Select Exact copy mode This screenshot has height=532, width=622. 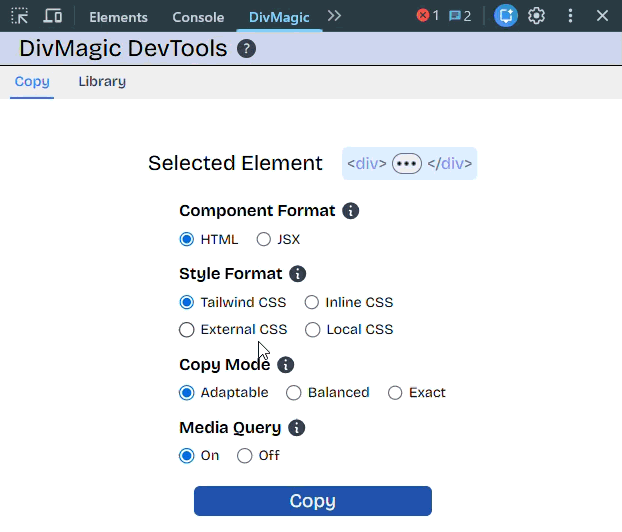395,393
